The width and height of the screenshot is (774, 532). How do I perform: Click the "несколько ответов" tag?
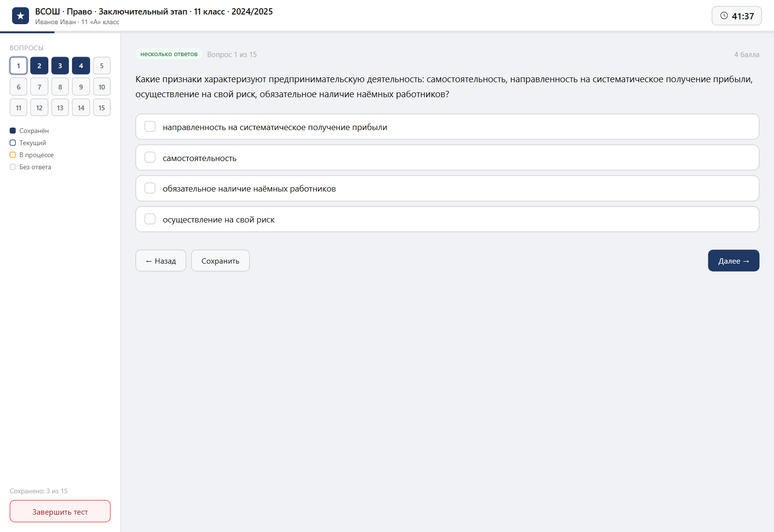point(169,54)
